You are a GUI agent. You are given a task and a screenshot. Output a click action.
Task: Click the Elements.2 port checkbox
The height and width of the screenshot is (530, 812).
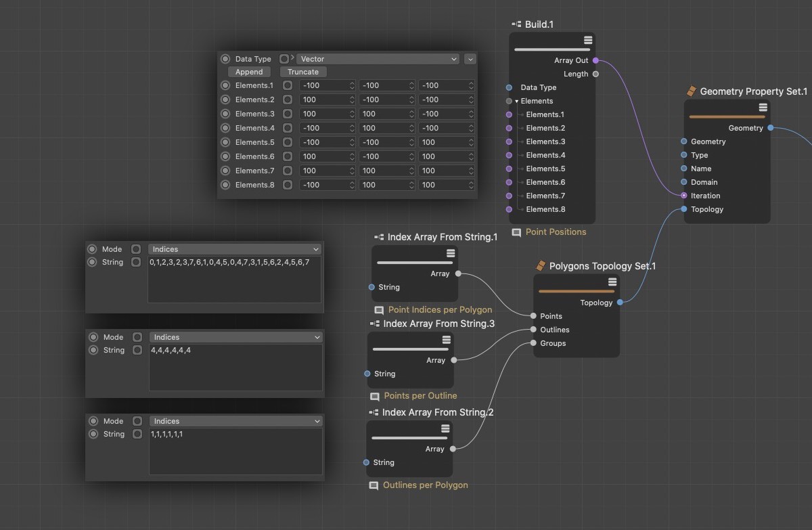(x=288, y=100)
